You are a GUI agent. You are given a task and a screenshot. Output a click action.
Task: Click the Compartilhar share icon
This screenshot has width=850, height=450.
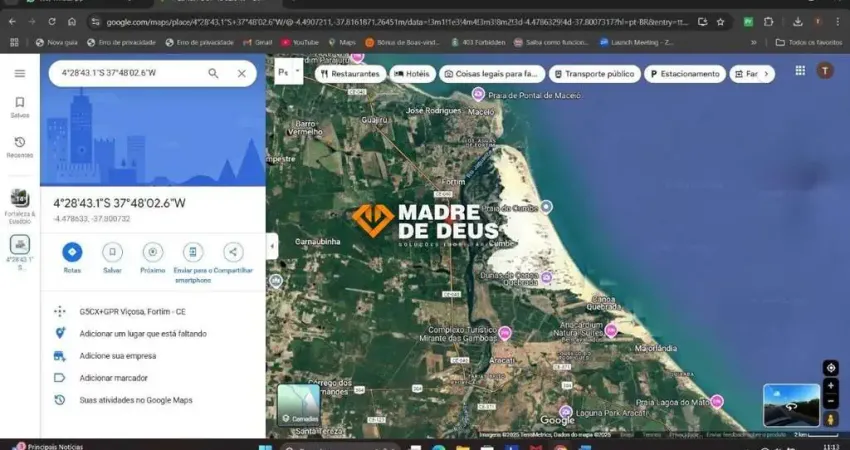tap(233, 252)
